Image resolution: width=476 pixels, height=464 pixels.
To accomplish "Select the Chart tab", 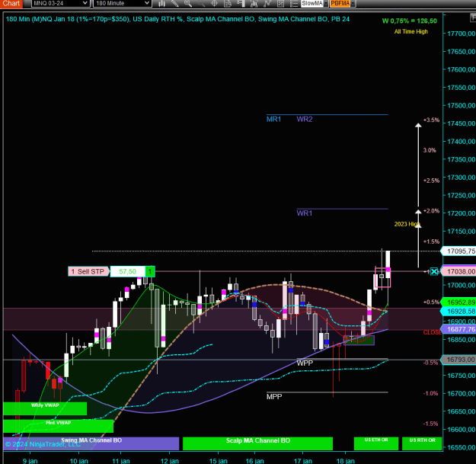I will click(11, 3).
